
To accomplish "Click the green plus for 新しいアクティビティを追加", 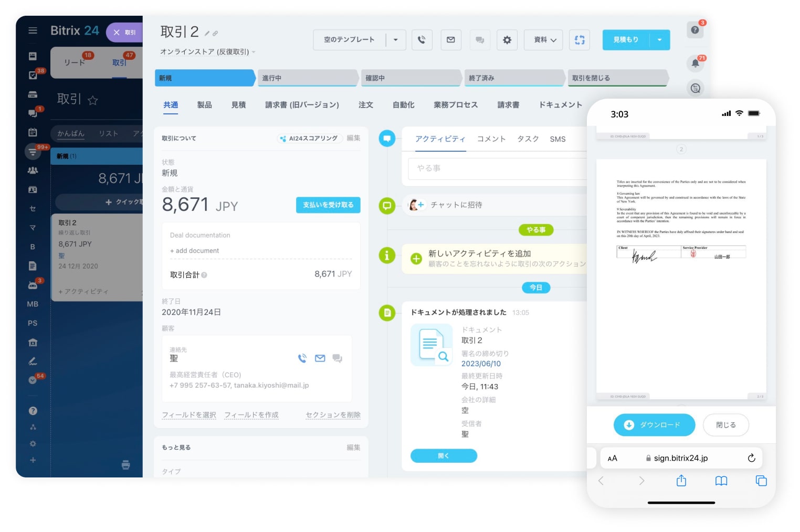I will coord(416,259).
